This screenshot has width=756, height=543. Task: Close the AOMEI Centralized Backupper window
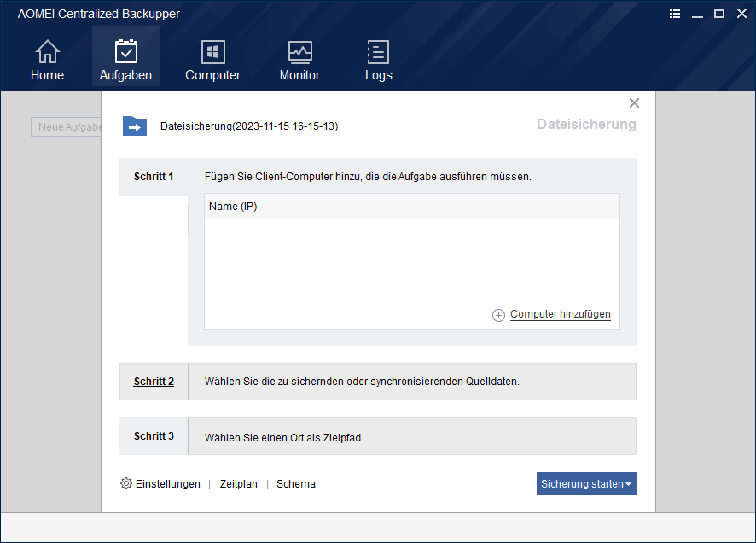[x=741, y=14]
